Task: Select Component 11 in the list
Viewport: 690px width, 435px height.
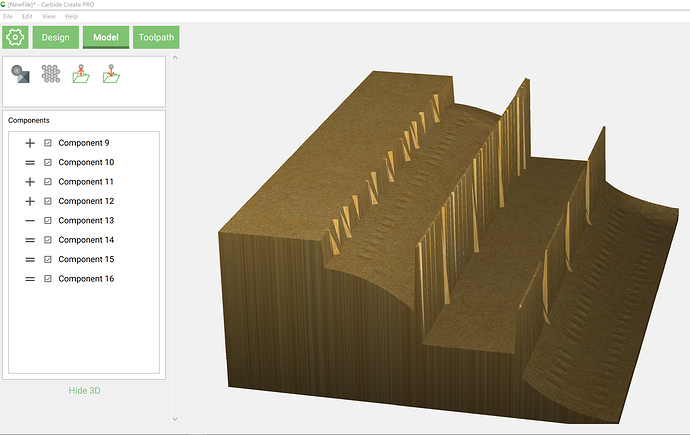Action: [86, 182]
